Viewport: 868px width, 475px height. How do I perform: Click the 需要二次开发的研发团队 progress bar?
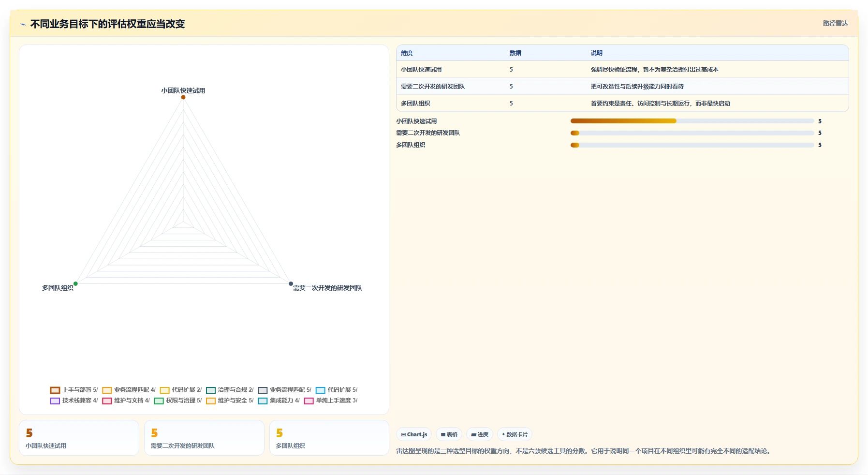pyautogui.click(x=692, y=133)
